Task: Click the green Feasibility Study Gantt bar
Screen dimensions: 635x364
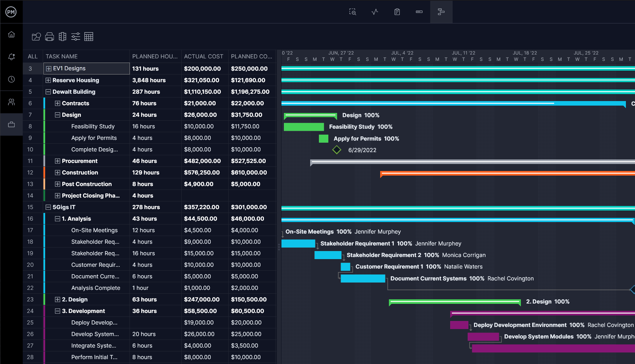Action: pyautogui.click(x=303, y=127)
